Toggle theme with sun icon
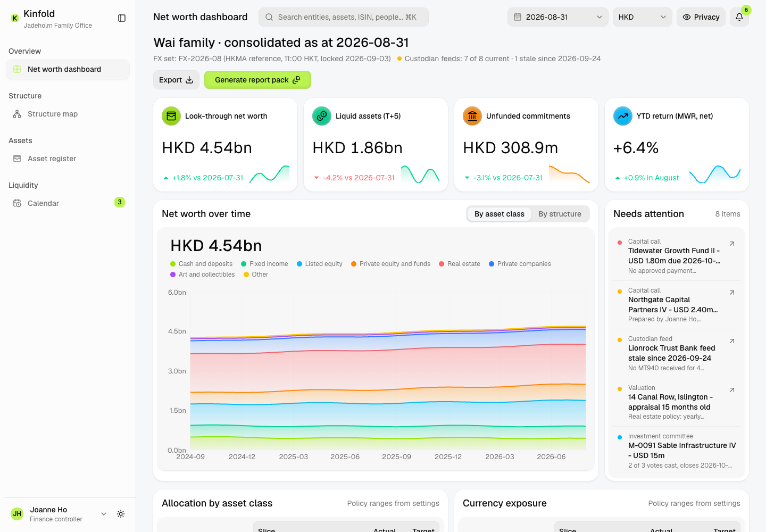This screenshot has height=532, width=766. [x=121, y=514]
